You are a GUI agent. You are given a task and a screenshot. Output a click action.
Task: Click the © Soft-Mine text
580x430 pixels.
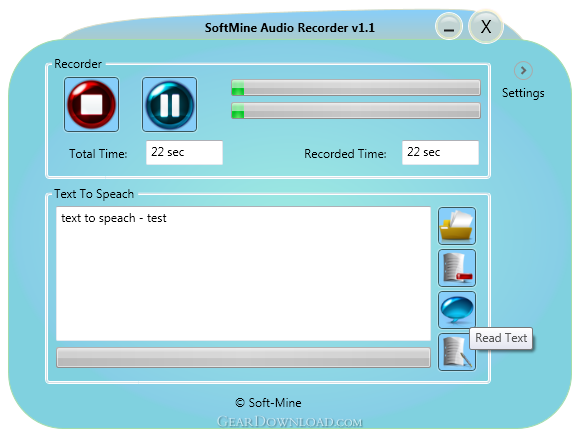coord(268,403)
